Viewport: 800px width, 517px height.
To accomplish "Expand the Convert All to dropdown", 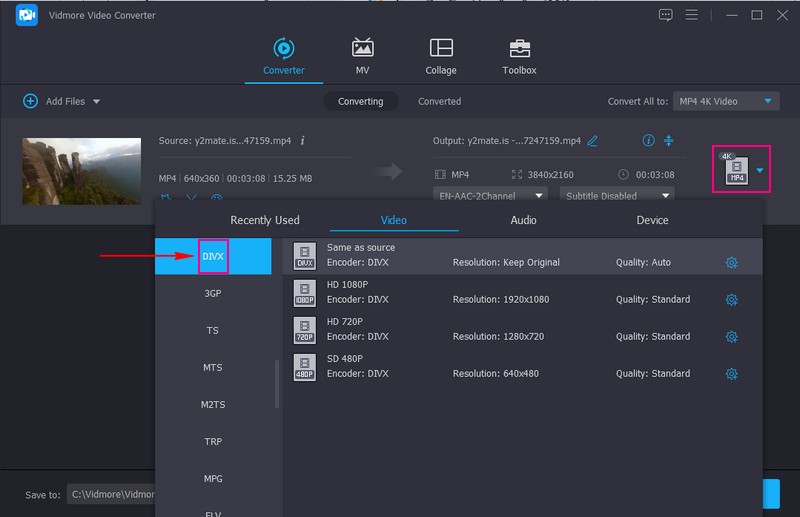I will [726, 101].
